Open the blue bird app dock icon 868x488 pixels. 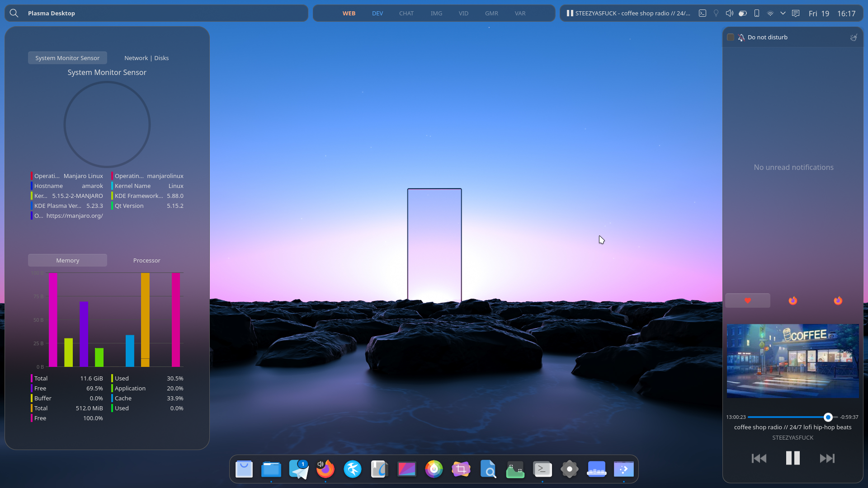pyautogui.click(x=353, y=469)
